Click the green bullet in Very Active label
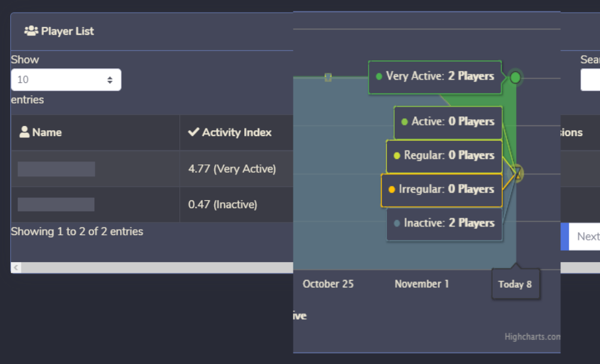 379,76
